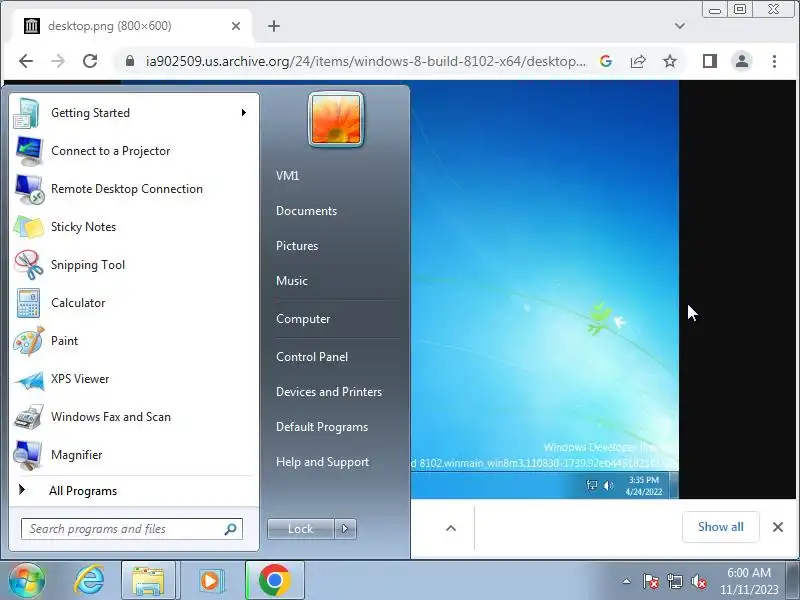Image resolution: width=800 pixels, height=600 pixels.
Task: Click the Lock button
Action: click(301, 529)
